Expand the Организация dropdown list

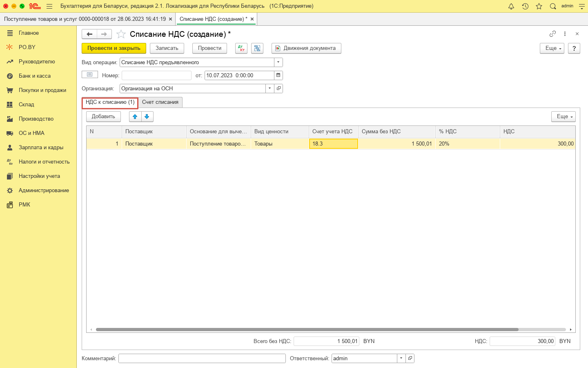tap(270, 89)
